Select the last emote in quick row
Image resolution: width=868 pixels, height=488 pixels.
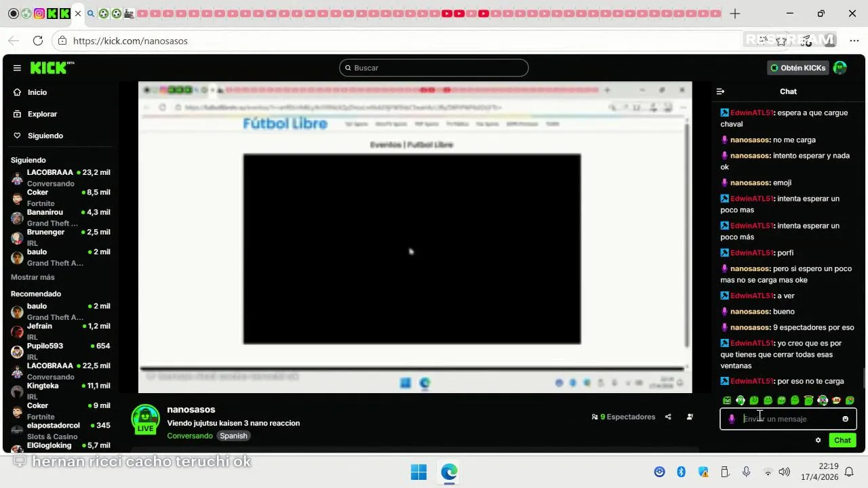coord(850,401)
